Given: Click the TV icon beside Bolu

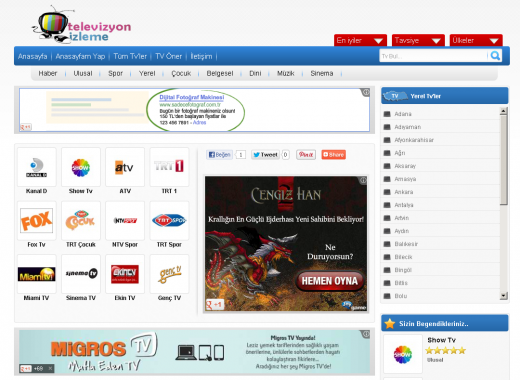Looking at the screenshot, I should 387,296.
